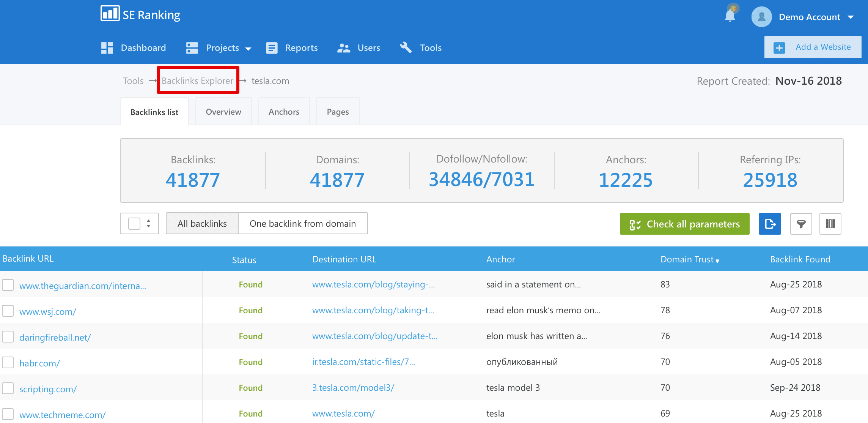Toggle the select-all checkbox
Image resolution: width=868 pixels, height=423 pixels.
pos(134,223)
